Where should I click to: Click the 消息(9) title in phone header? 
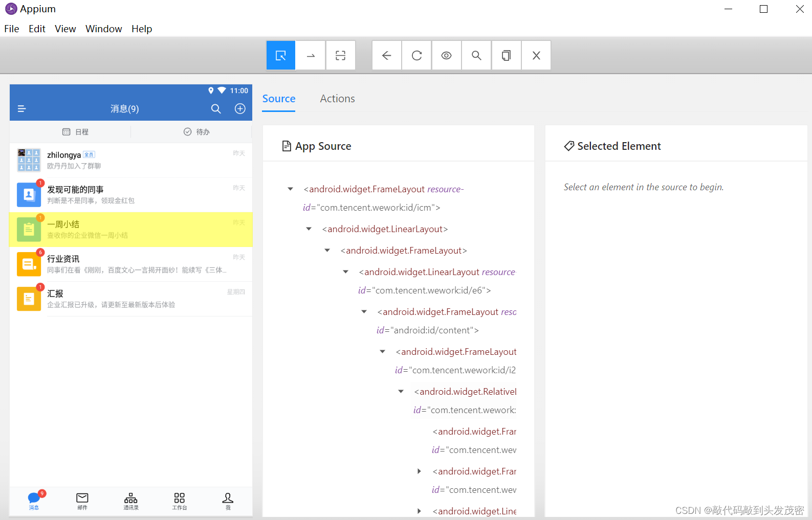[125, 108]
